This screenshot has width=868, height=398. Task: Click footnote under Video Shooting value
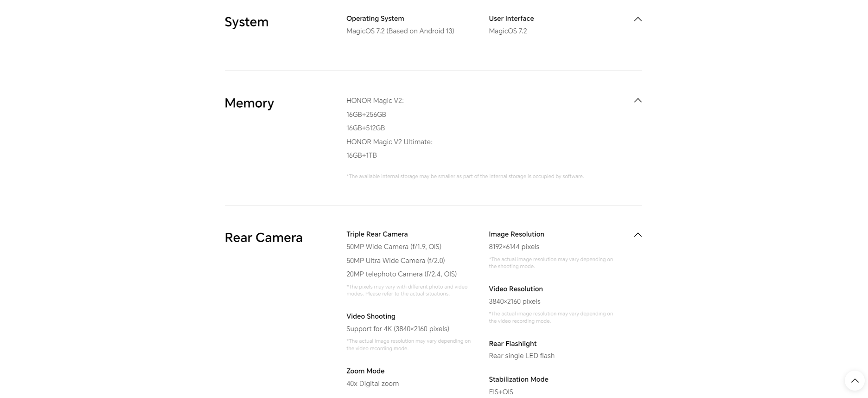coord(408,345)
